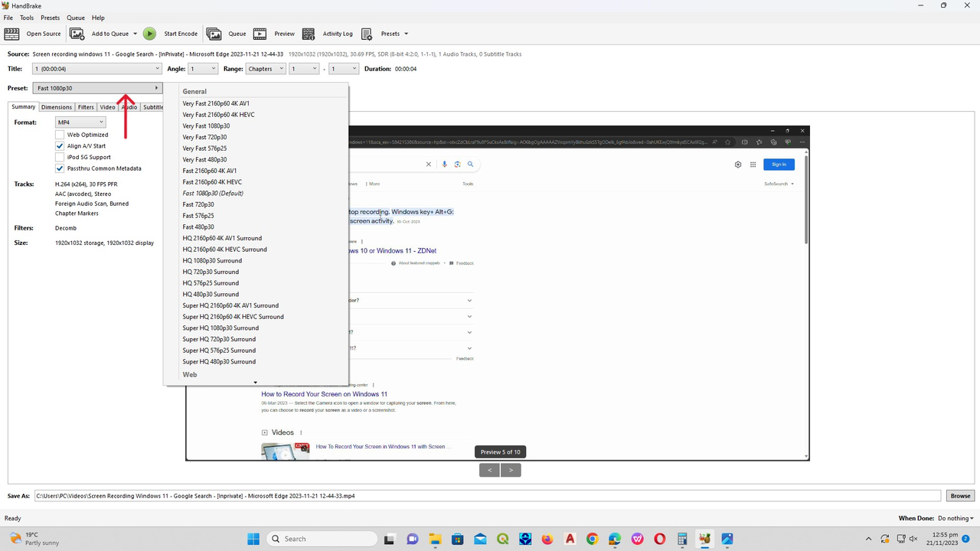Open the When Done dropdown
980x551 pixels.
pos(955,518)
